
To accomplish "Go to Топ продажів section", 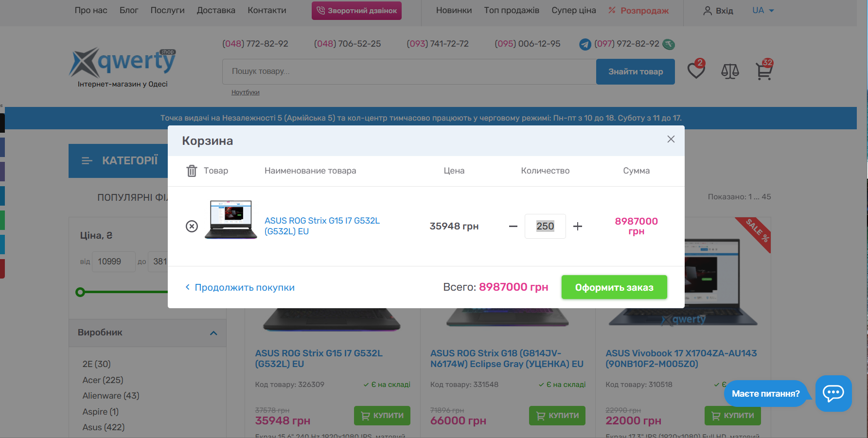I will click(x=512, y=10).
